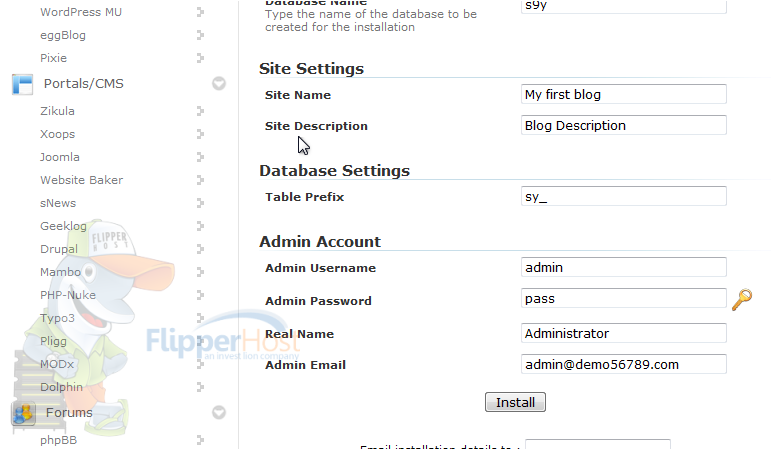Open Zikula installer link
Image resolution: width=776 pixels, height=450 pixels.
(x=57, y=111)
